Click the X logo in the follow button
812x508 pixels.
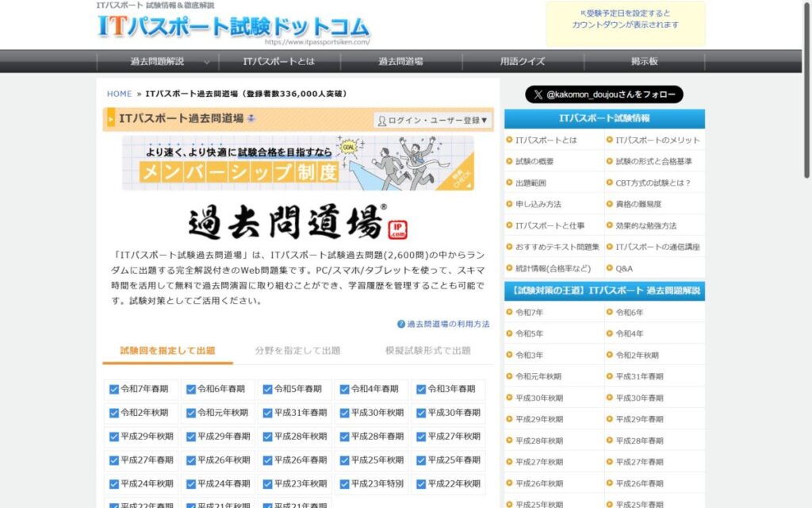point(538,94)
